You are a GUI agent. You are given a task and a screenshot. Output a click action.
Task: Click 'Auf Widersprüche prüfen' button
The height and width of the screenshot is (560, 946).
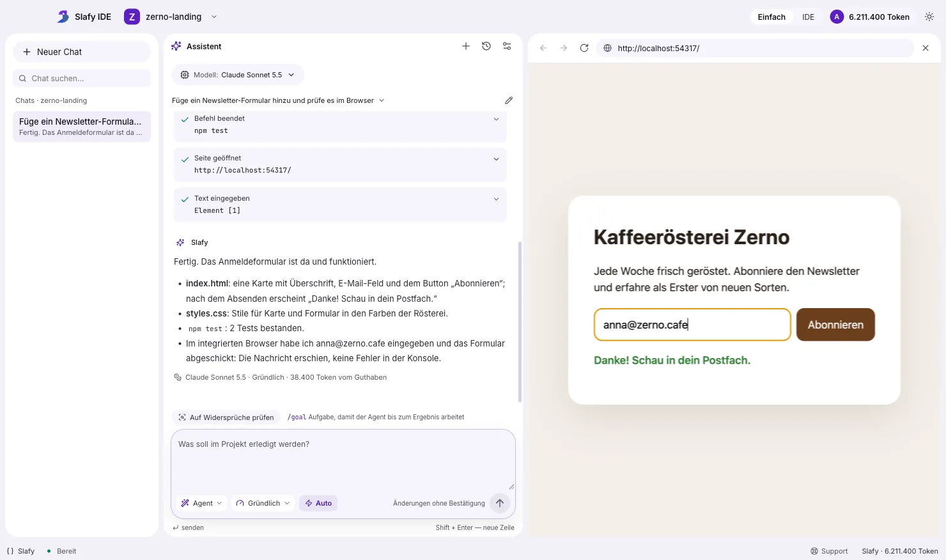[226, 417]
